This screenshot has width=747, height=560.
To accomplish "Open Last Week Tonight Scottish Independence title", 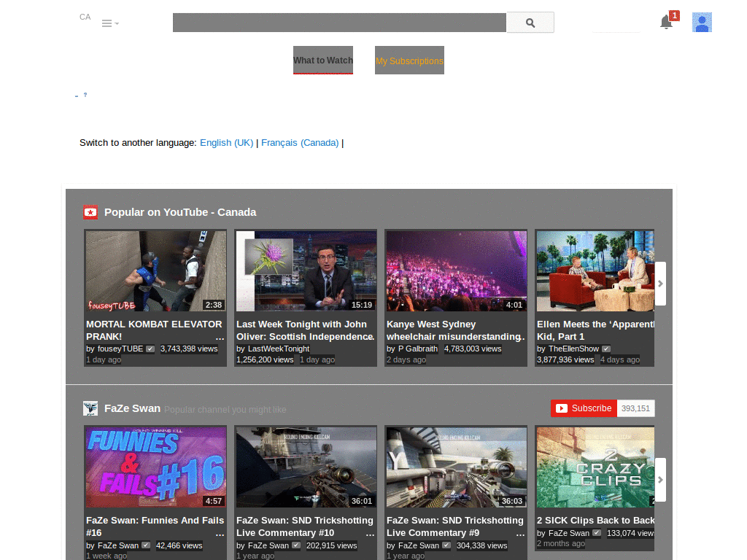I will 305,330.
